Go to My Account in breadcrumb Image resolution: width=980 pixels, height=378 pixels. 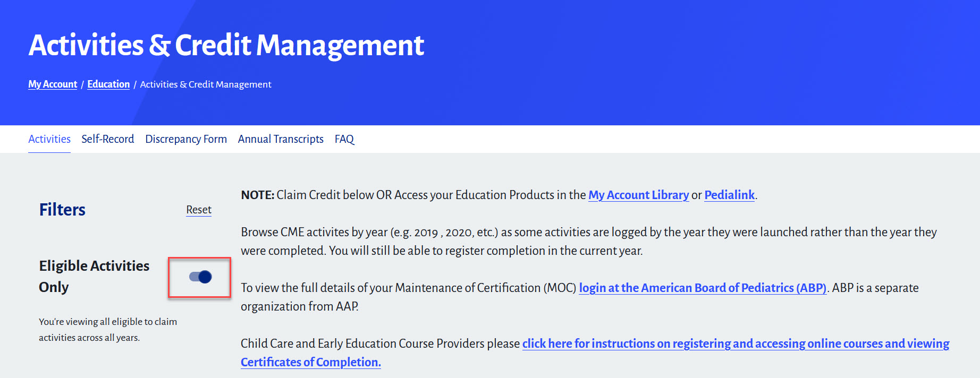(x=53, y=84)
